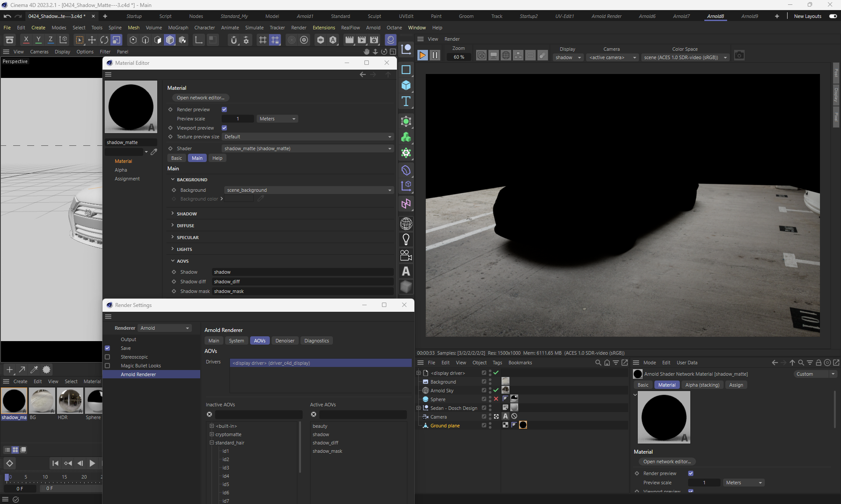This screenshot has height=504, width=841.
Task: Open the Renderer Arnold dropdown
Action: coord(164,328)
